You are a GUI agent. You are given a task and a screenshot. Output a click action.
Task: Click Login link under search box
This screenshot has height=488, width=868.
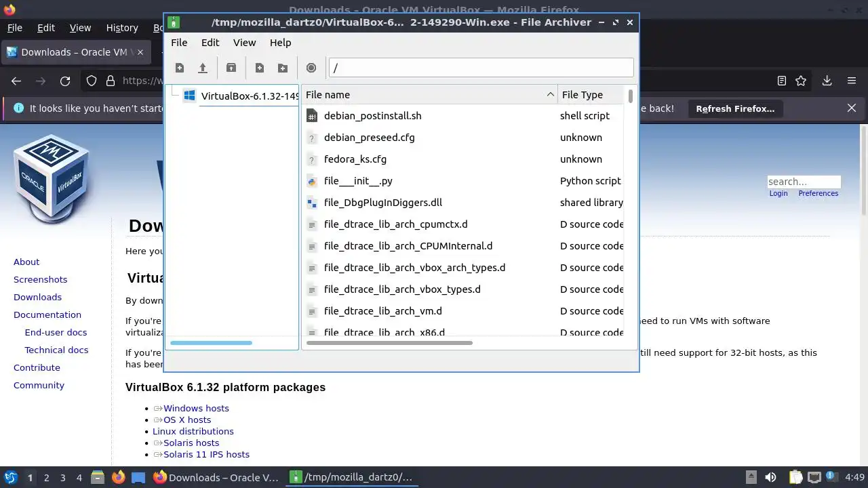(778, 193)
